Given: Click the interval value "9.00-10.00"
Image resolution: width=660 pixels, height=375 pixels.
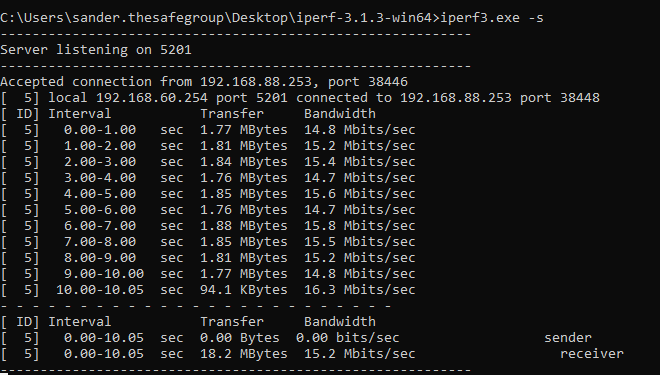Looking at the screenshot, I should 104,274.
